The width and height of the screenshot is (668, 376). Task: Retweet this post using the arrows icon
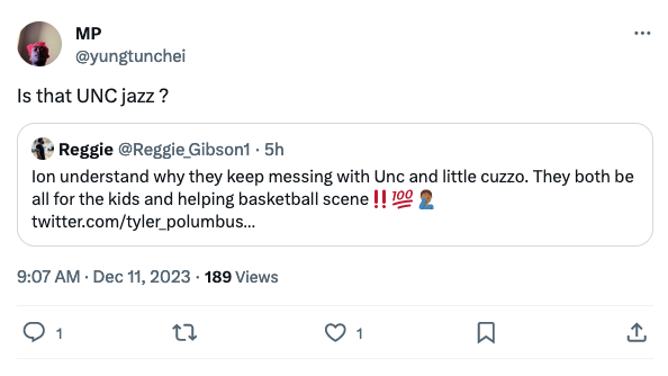coord(184,333)
